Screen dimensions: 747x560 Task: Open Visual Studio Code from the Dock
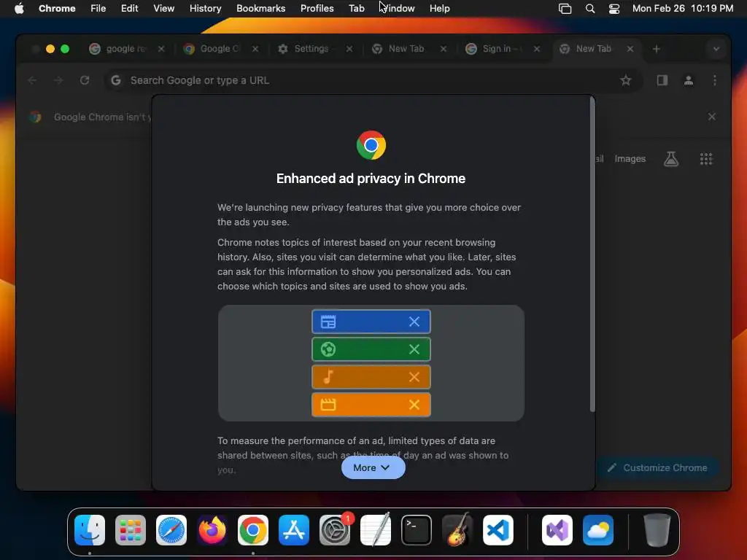(x=498, y=530)
